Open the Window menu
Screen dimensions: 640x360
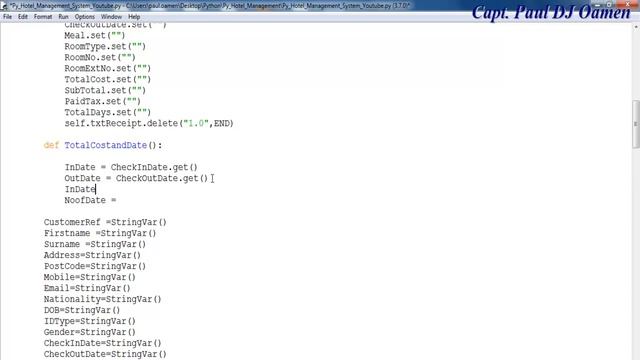(x=111, y=17)
